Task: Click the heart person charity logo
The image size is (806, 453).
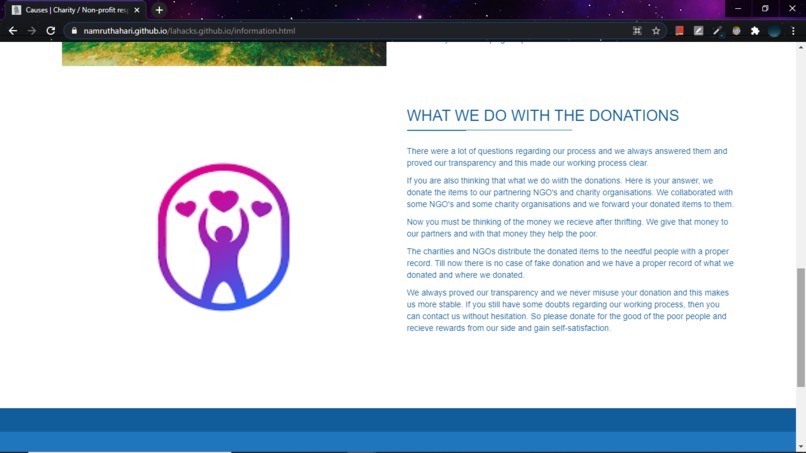Action: click(224, 237)
